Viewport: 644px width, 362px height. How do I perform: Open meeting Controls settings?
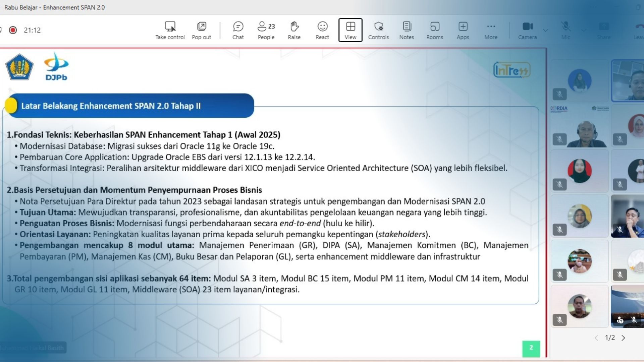tap(378, 30)
